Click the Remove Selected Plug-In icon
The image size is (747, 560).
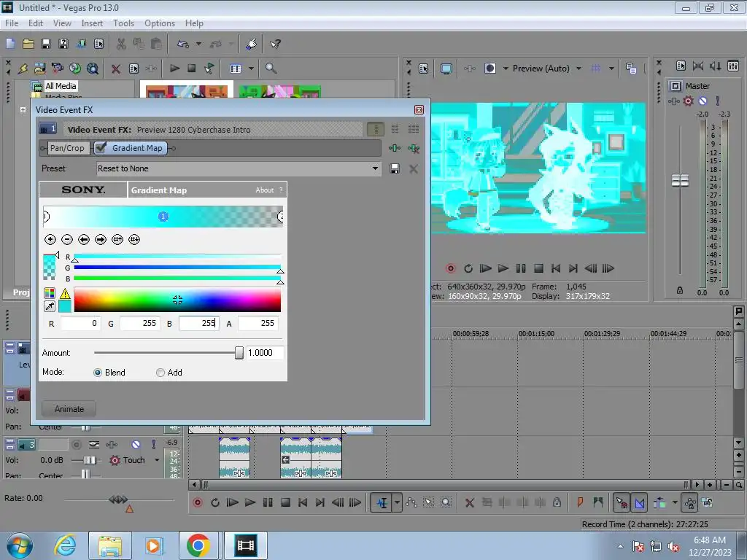(414, 148)
